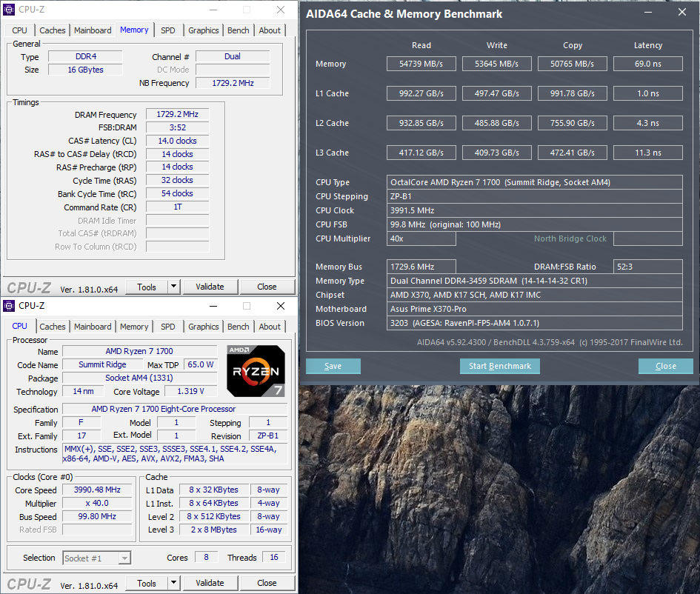Click the Cycle Time (tRAS) value 32 clocks
This screenshot has height=594, width=700.
tap(177, 180)
